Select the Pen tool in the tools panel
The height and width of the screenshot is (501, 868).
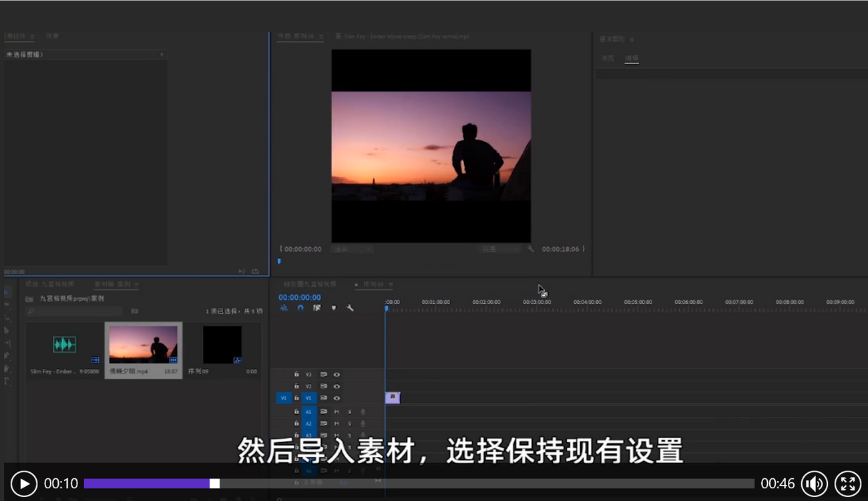pyautogui.click(x=7, y=355)
